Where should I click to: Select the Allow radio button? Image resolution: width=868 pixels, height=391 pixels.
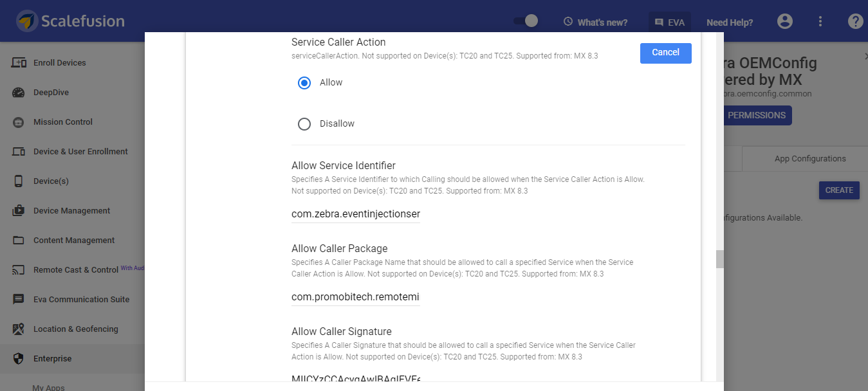click(304, 82)
